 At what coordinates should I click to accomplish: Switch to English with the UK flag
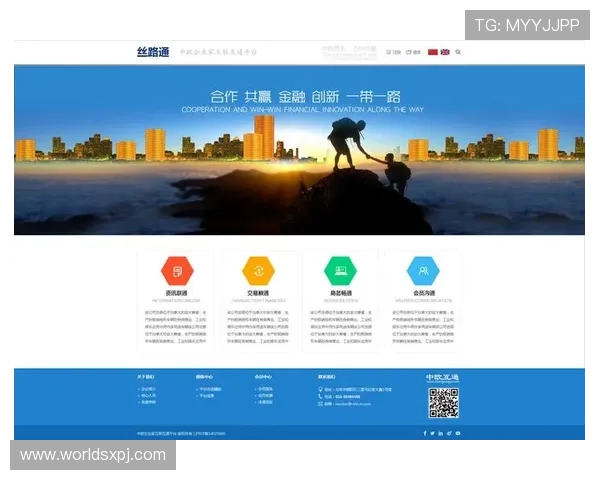(x=445, y=52)
